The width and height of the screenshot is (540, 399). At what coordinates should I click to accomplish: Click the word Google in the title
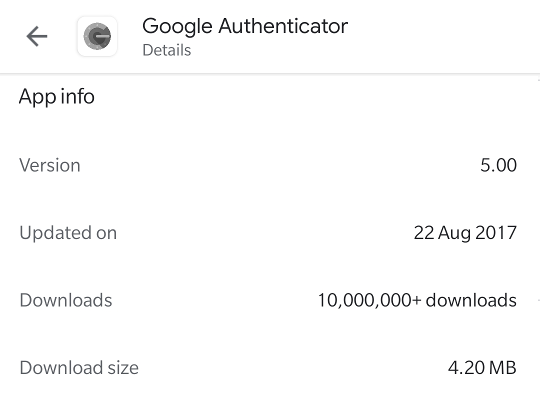coord(177,27)
